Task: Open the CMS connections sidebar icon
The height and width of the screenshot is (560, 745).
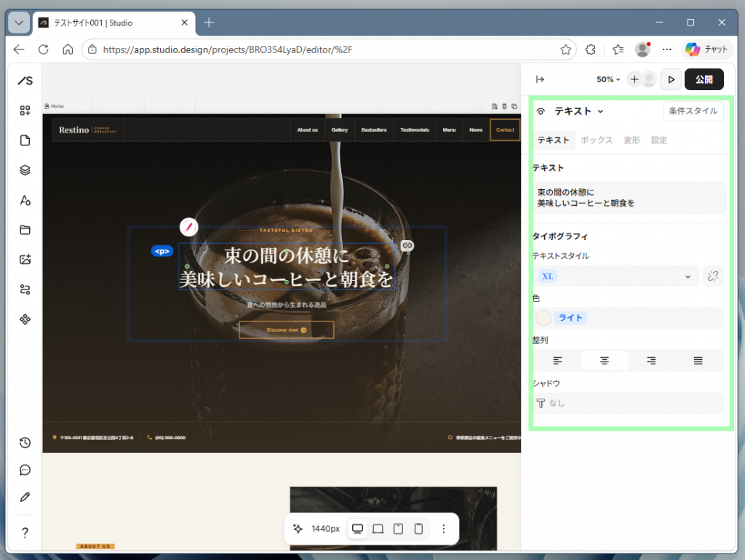Action: click(25, 289)
